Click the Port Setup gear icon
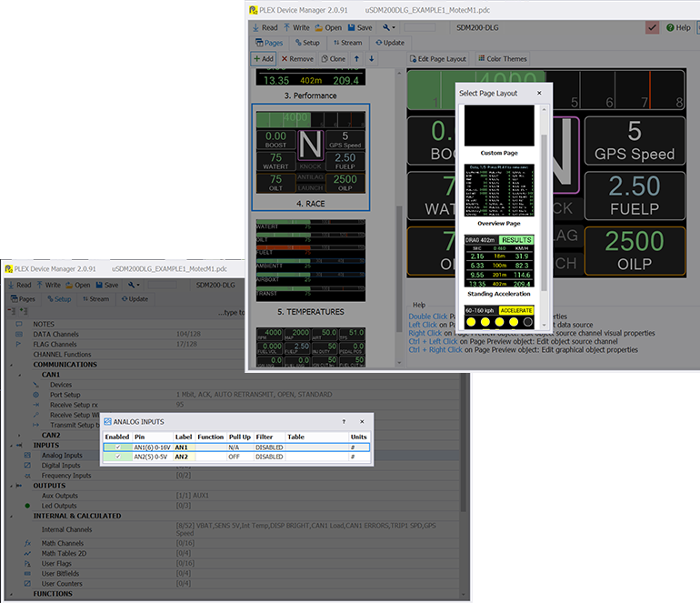This screenshot has height=603, width=700. click(35, 395)
